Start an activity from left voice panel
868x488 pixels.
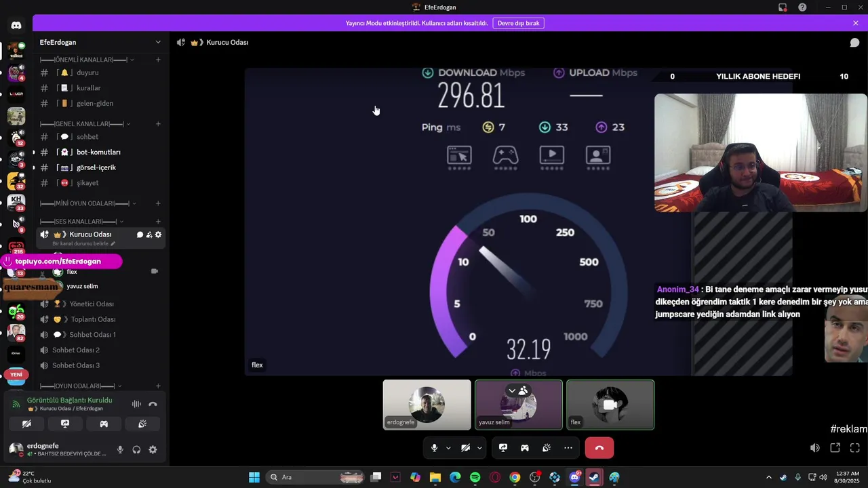pos(104,424)
